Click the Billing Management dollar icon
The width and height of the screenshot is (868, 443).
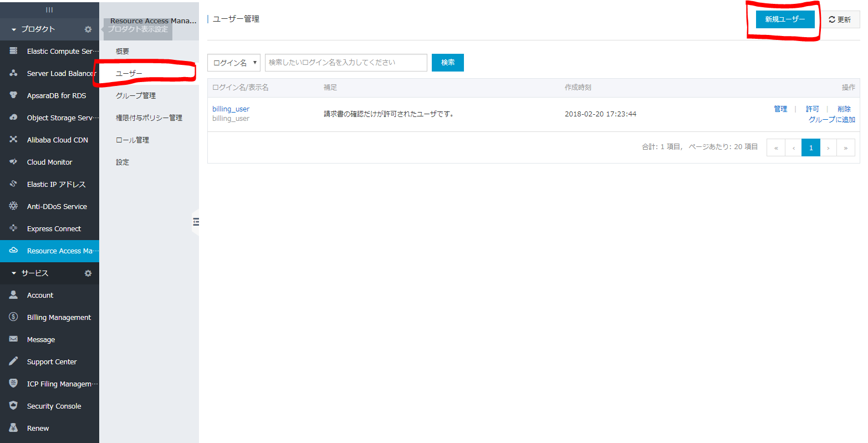pyautogui.click(x=13, y=317)
